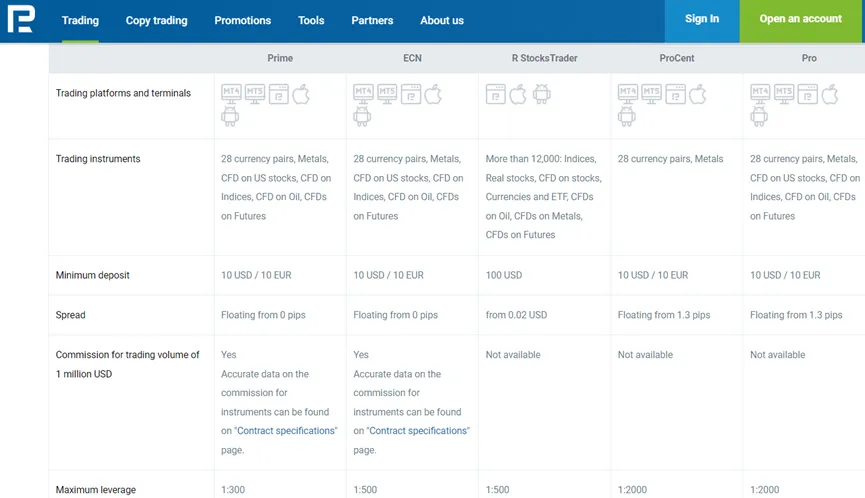This screenshot has width=865, height=498.
Task: Click Android icon in ProCent column
Action: click(x=627, y=116)
